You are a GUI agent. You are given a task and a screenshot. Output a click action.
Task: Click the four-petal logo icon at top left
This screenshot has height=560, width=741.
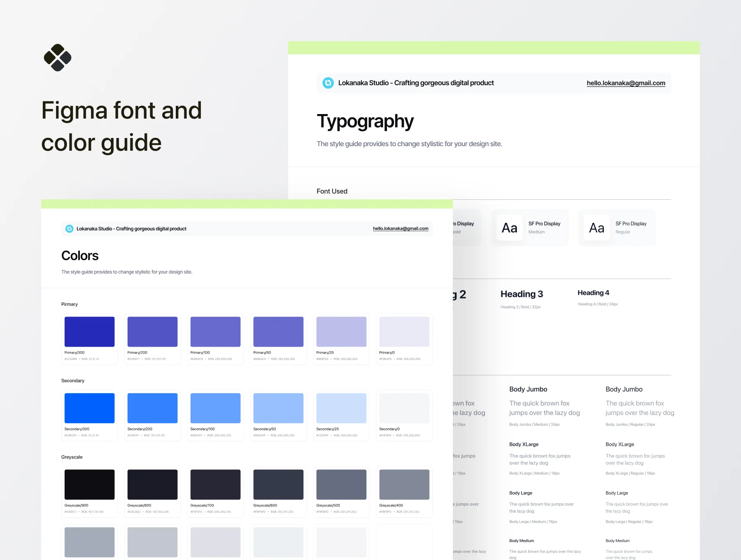pos(58,58)
